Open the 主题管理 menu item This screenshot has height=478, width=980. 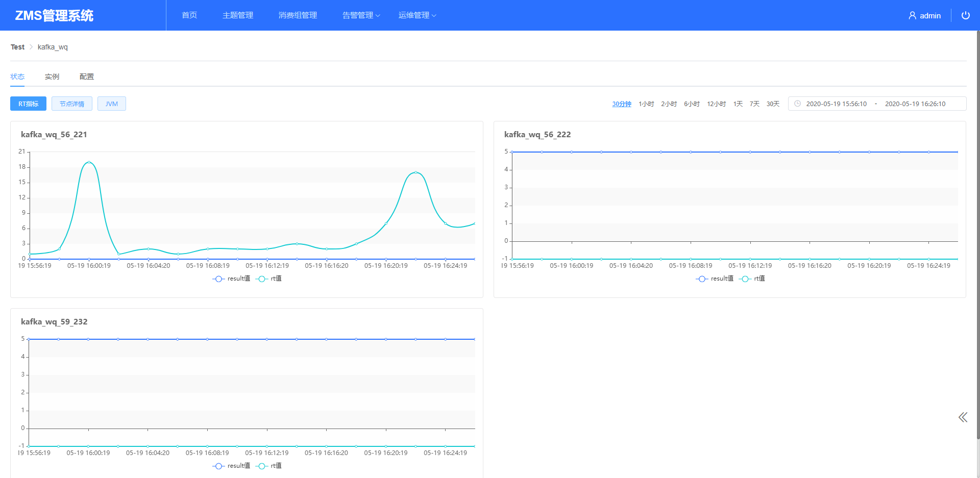238,15
